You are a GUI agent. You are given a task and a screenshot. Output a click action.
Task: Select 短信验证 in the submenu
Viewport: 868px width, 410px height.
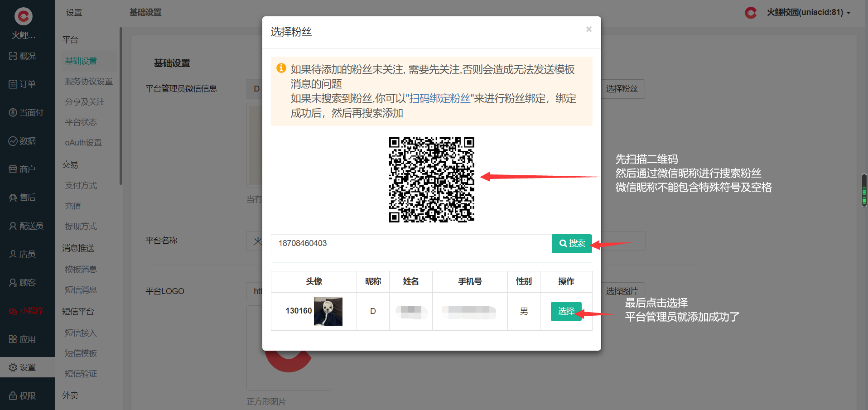coord(81,373)
